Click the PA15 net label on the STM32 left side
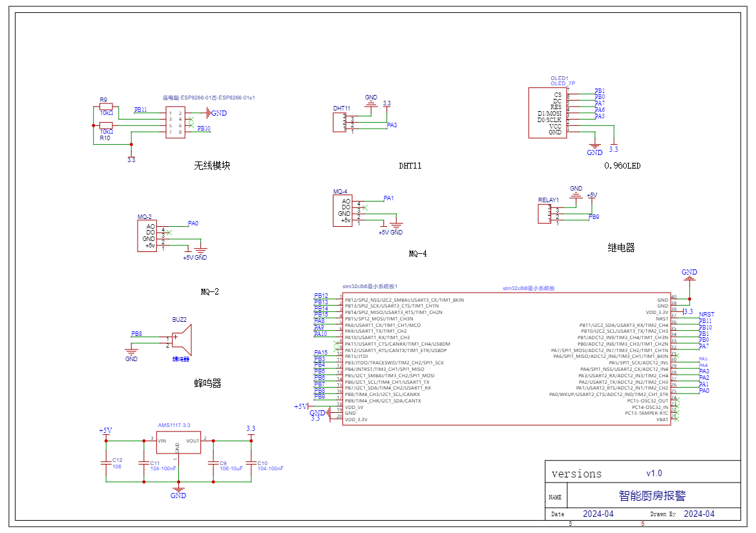The image size is (756, 533). tap(321, 353)
